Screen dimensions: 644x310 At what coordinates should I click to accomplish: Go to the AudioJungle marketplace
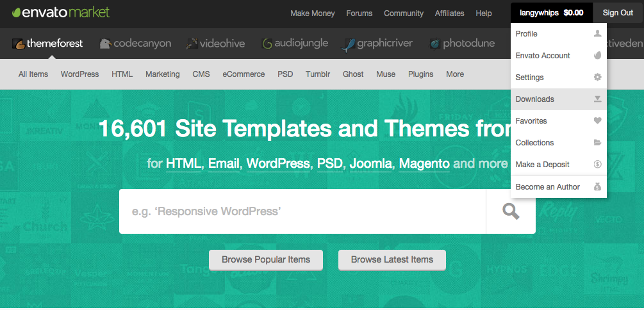click(x=295, y=43)
